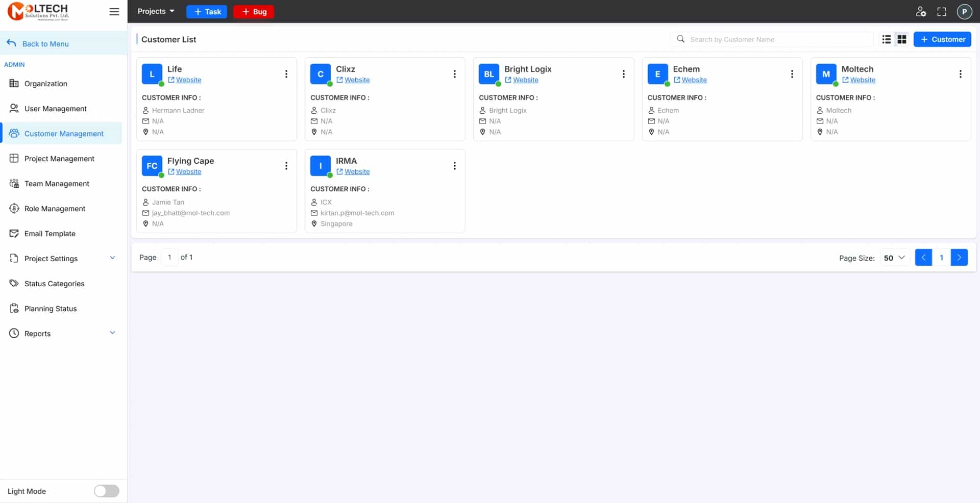Open options menu for IRMA card
The height and width of the screenshot is (503, 980).
click(x=455, y=166)
